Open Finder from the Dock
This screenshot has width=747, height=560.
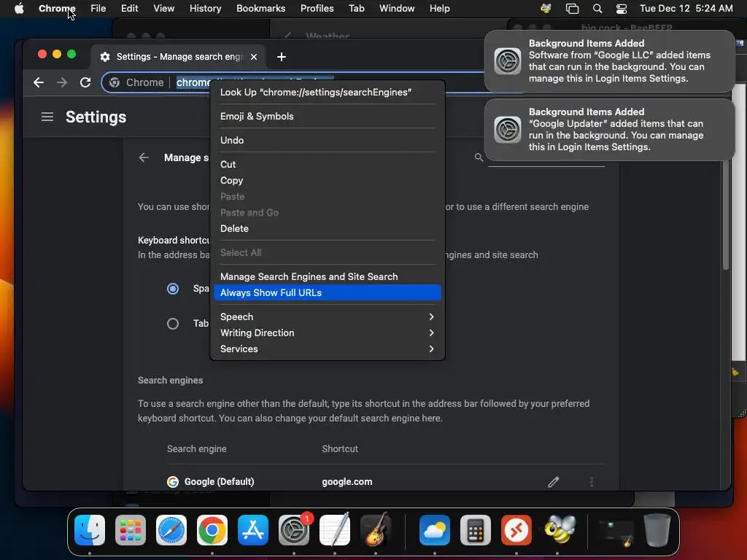click(x=90, y=530)
